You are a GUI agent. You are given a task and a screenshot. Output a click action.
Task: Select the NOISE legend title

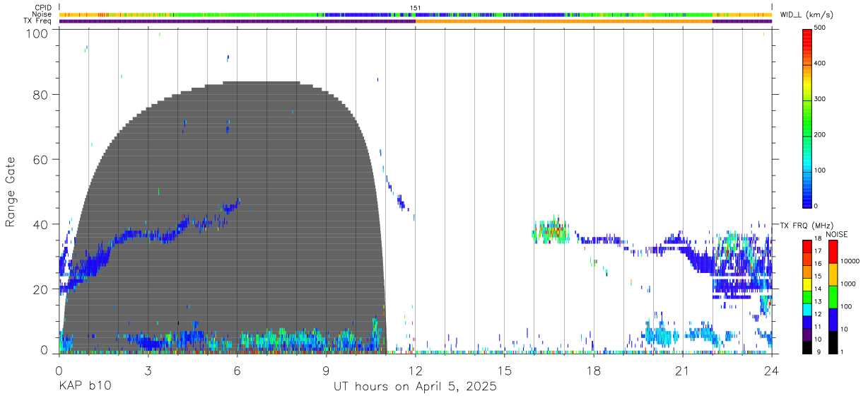click(837, 234)
